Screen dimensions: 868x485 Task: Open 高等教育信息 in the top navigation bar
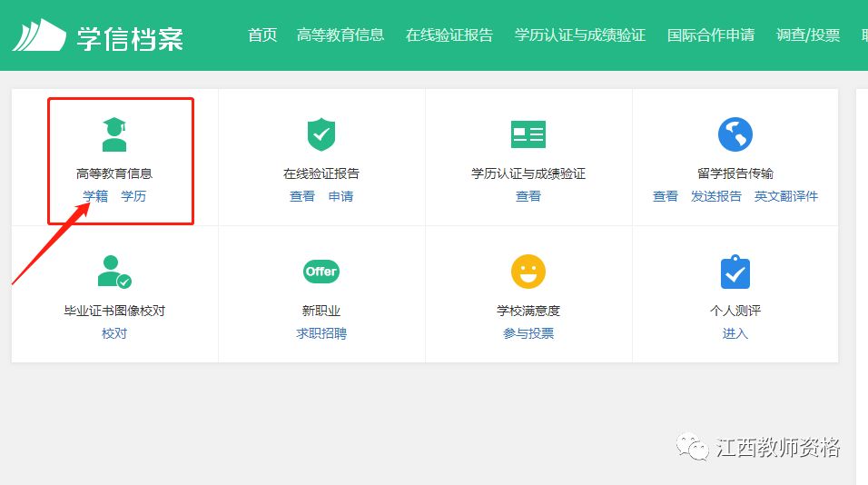click(340, 35)
